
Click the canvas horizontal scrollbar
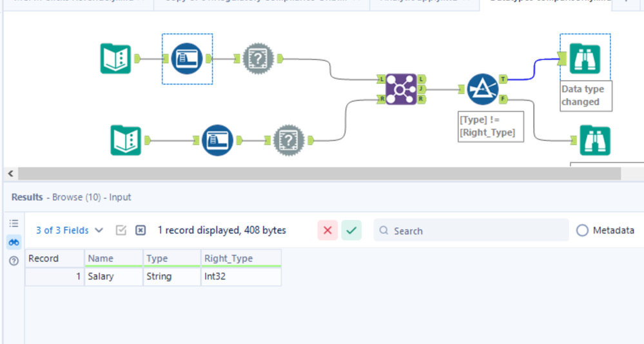(x=319, y=174)
